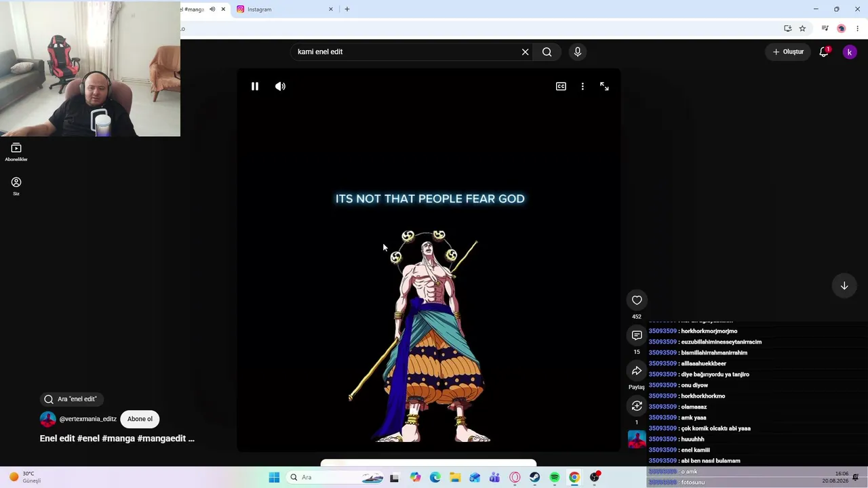Screen dimensions: 868x488
Task: Open the Remix option for this Short
Action: pyautogui.click(x=637, y=406)
